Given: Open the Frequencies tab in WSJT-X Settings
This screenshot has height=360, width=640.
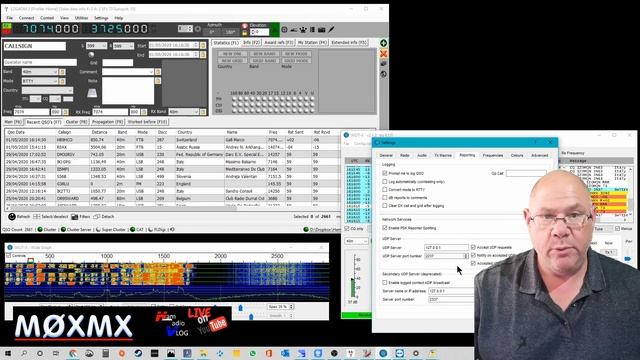Looking at the screenshot, I should tap(493, 156).
